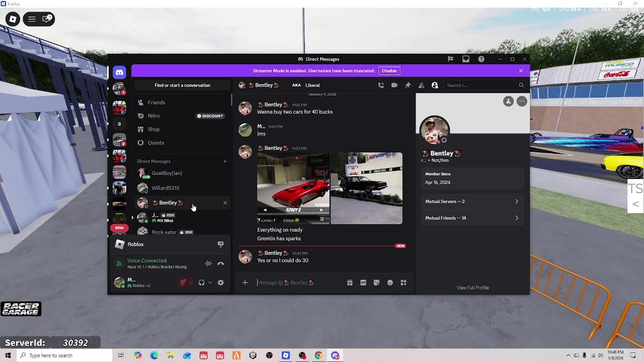Open Discord inbox icon in title bar
This screenshot has height=362, width=644.
466,59
